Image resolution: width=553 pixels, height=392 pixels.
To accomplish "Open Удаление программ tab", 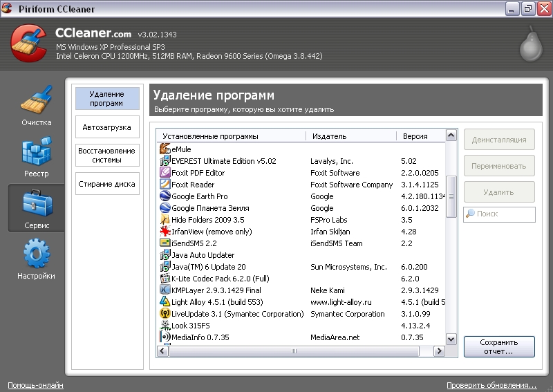I will point(107,98).
